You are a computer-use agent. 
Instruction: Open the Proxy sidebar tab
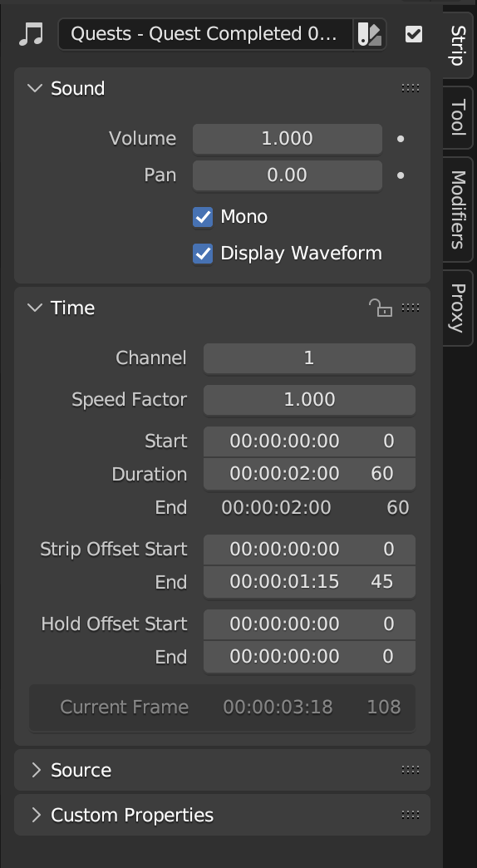pyautogui.click(x=457, y=308)
